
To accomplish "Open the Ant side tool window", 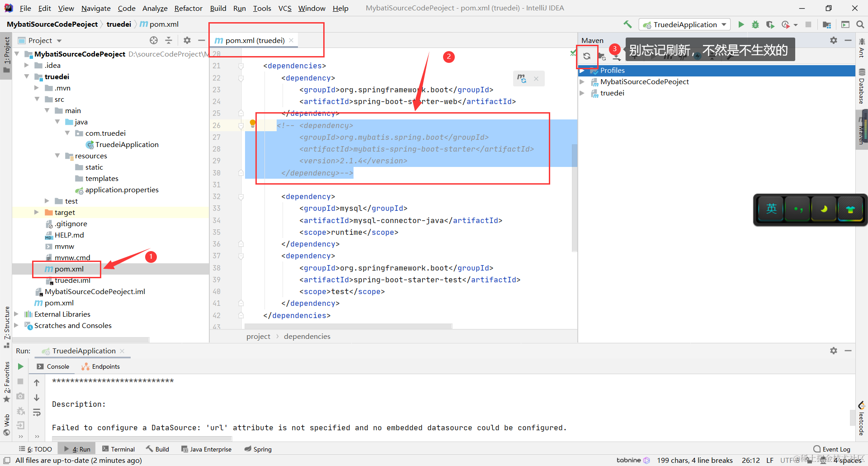I will tap(862, 47).
